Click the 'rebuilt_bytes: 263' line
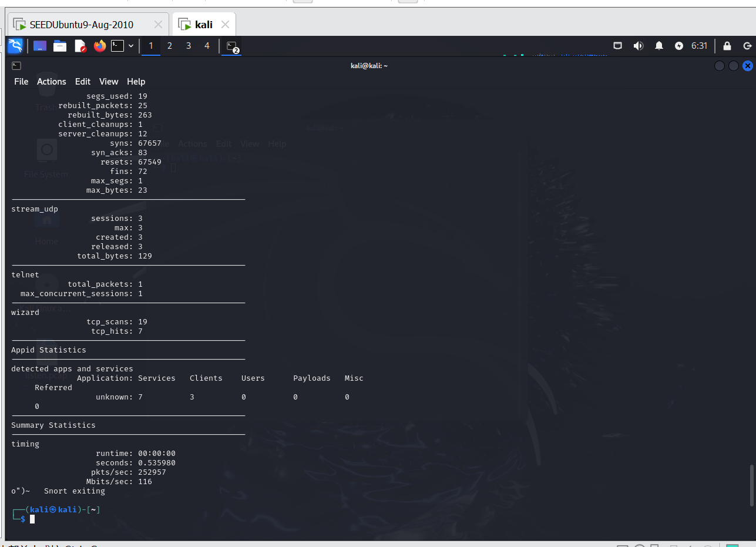 point(110,115)
